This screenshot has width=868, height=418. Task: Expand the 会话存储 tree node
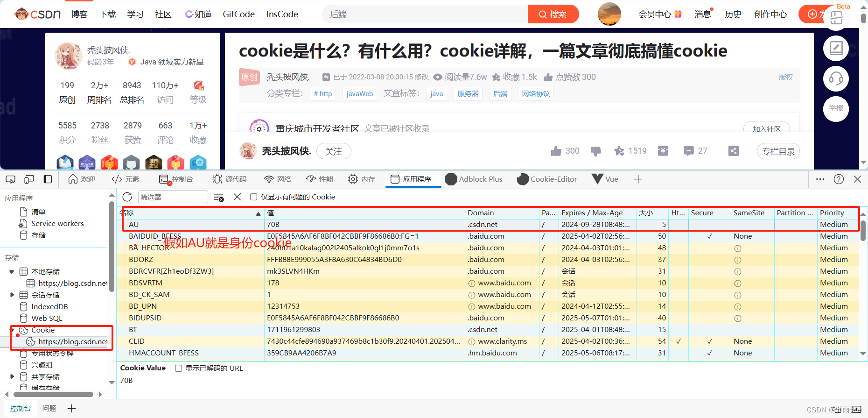(12, 295)
